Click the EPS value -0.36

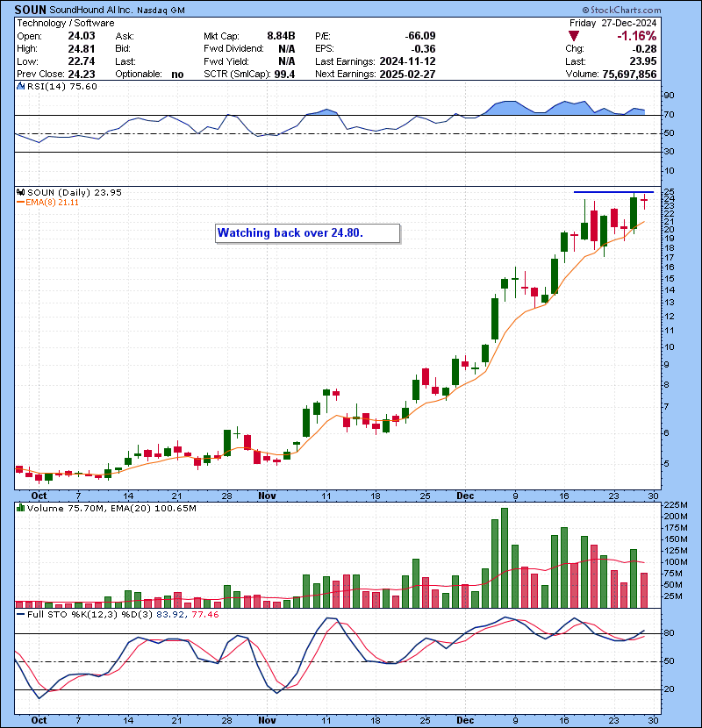pos(424,49)
